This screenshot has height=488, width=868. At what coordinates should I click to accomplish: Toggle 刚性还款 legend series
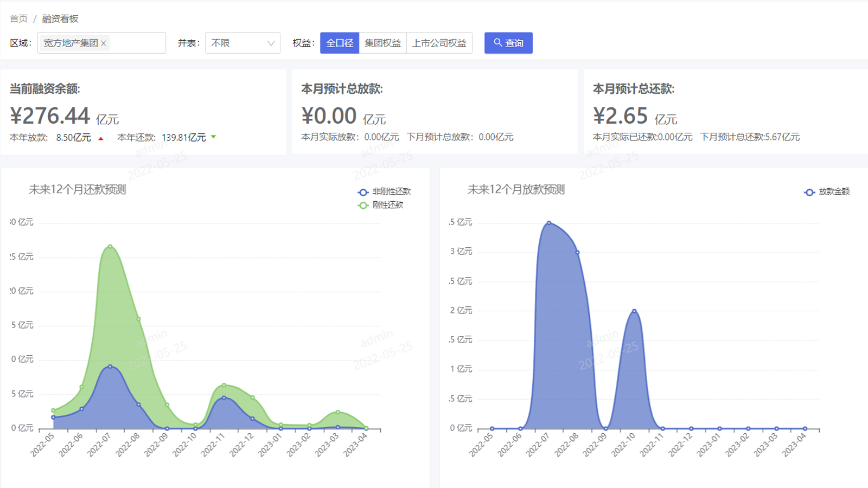pyautogui.click(x=380, y=205)
